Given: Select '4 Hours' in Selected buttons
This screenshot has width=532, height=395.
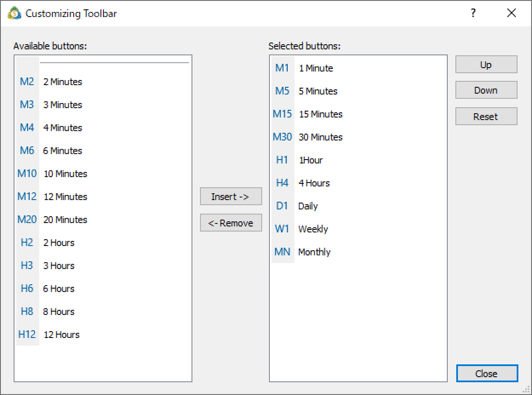Looking at the screenshot, I should tap(314, 183).
